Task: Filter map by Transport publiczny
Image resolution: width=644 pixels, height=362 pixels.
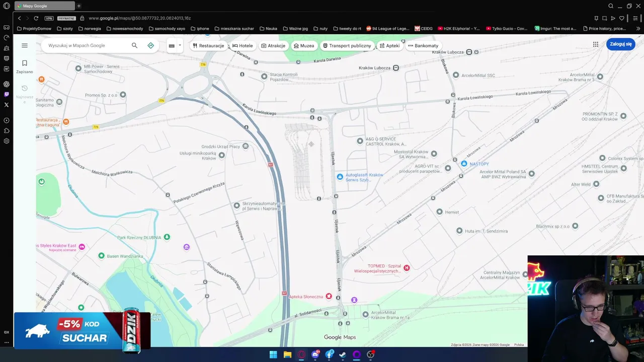Action: point(347,45)
